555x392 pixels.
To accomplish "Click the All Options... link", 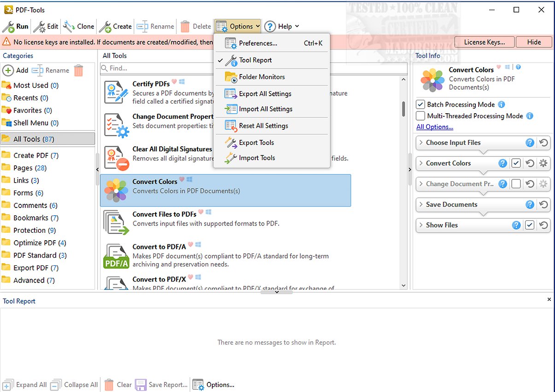I will [435, 127].
